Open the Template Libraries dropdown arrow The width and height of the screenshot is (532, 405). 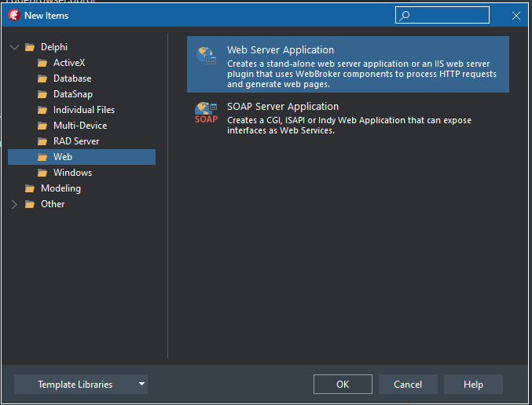(141, 384)
